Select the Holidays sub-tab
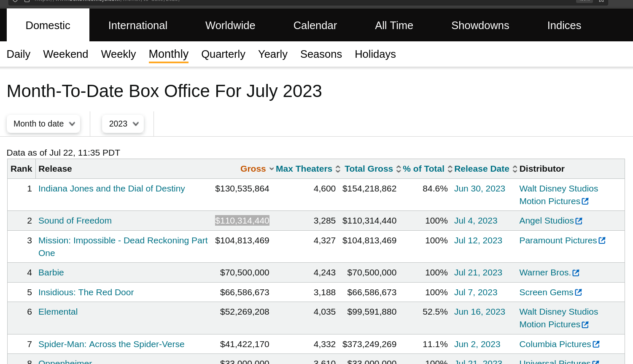The width and height of the screenshot is (633, 364). click(x=375, y=54)
